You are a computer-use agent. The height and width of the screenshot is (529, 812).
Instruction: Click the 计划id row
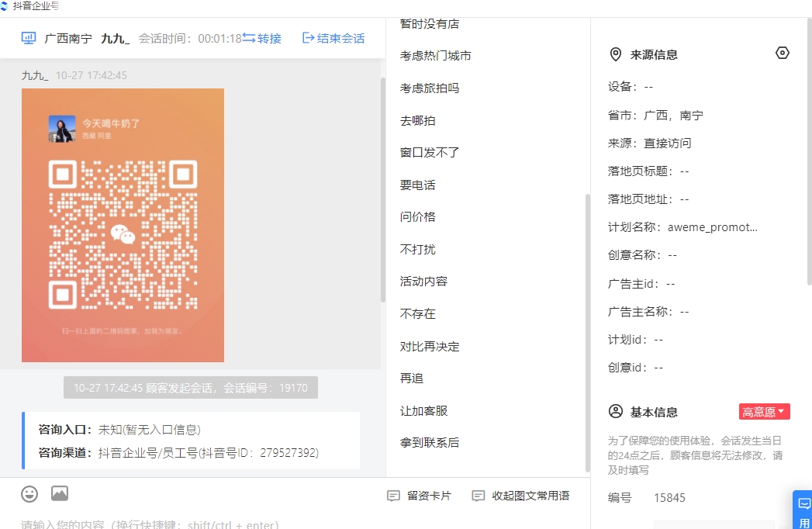635,340
